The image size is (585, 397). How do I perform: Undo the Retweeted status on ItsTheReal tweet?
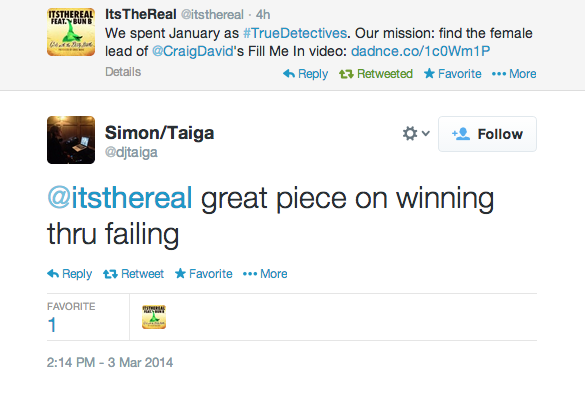pyautogui.click(x=376, y=74)
